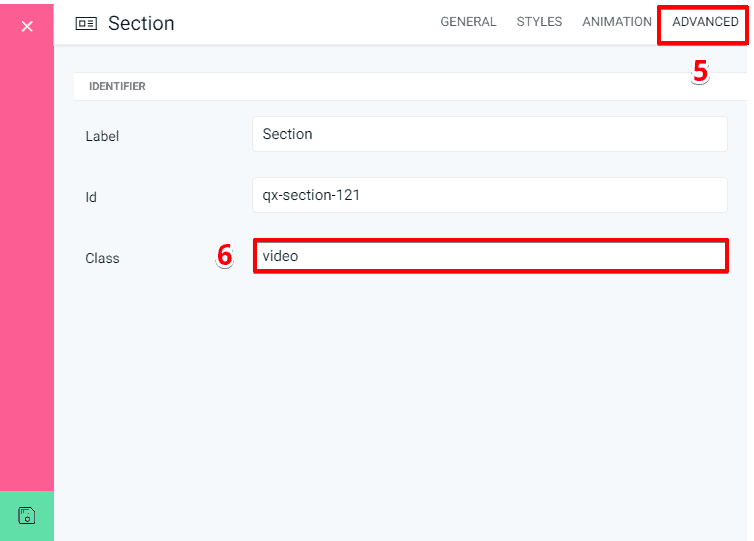Click the save icon in green footer
754x541 pixels.
[27, 516]
